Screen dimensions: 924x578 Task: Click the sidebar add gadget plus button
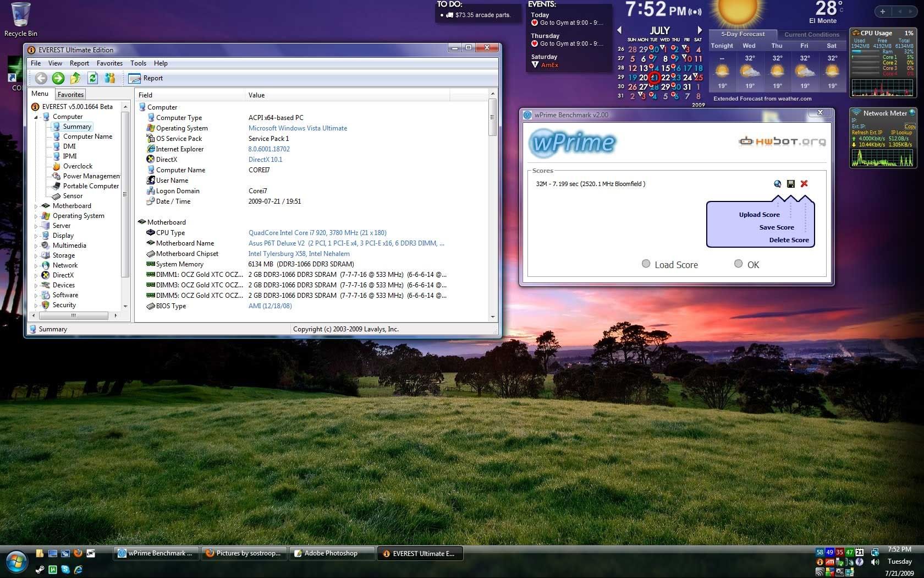pos(883,12)
